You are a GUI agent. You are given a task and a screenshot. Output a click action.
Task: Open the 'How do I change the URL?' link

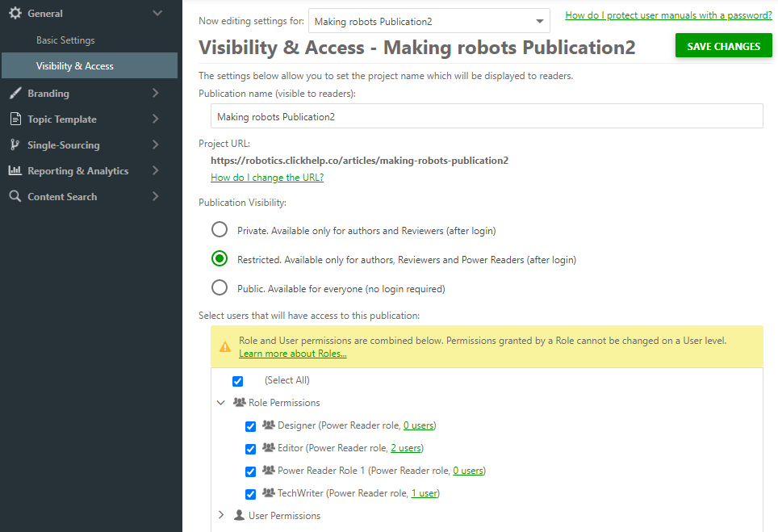point(266,177)
